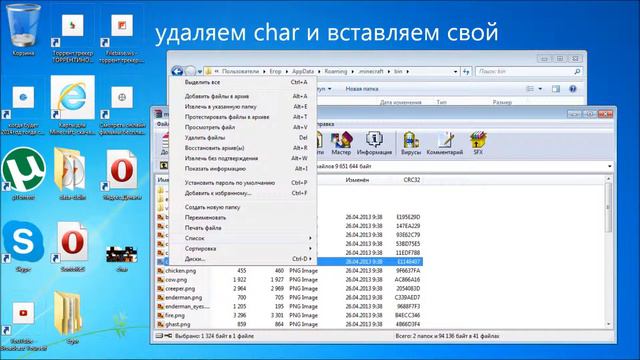Screen dimensions: 640x360
Task: Open the Explorer address history dropdown
Action: coord(456,71)
